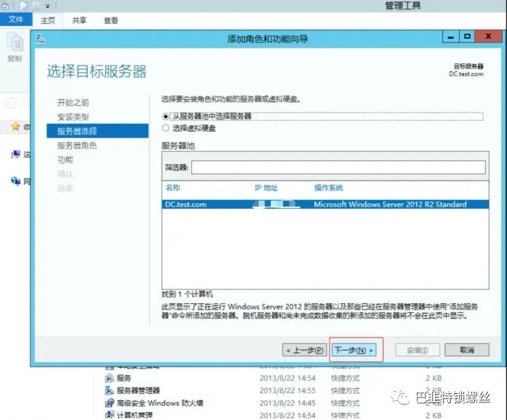507x420 pixels.
Task: Focus the 筛选器 filter input field
Action: tap(338, 167)
